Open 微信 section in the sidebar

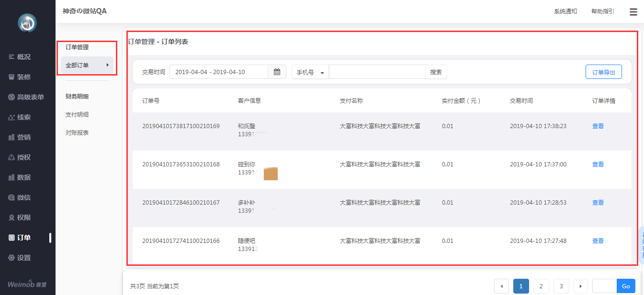click(x=20, y=197)
